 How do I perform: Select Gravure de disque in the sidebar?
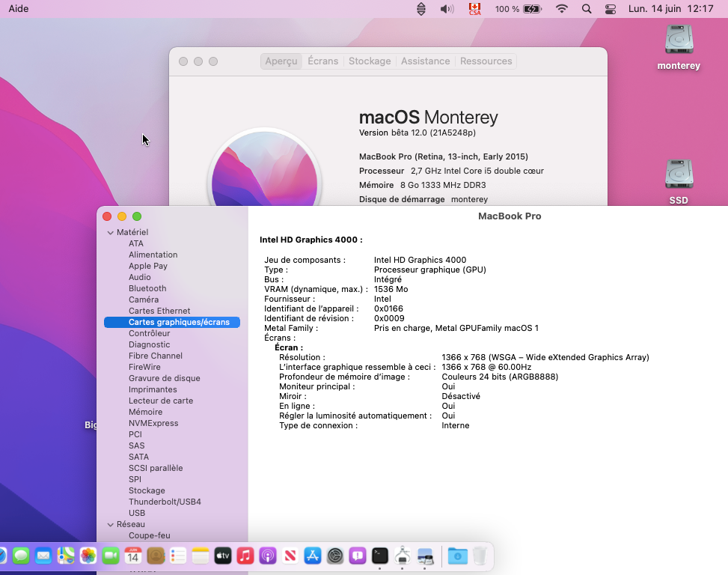165,378
